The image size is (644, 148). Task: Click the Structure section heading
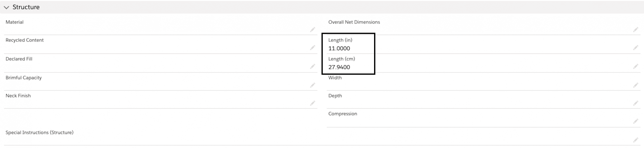pyautogui.click(x=26, y=7)
